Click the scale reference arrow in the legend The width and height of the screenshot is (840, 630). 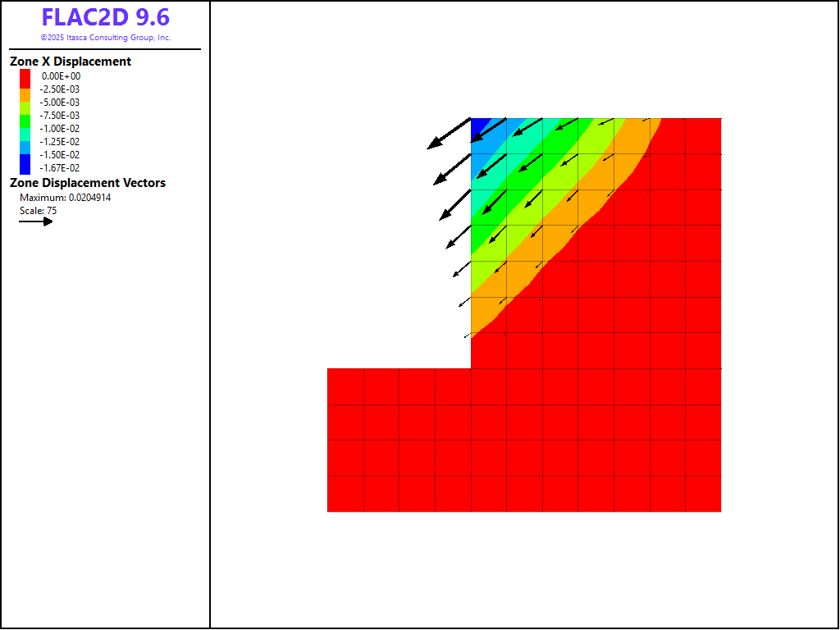click(x=36, y=221)
